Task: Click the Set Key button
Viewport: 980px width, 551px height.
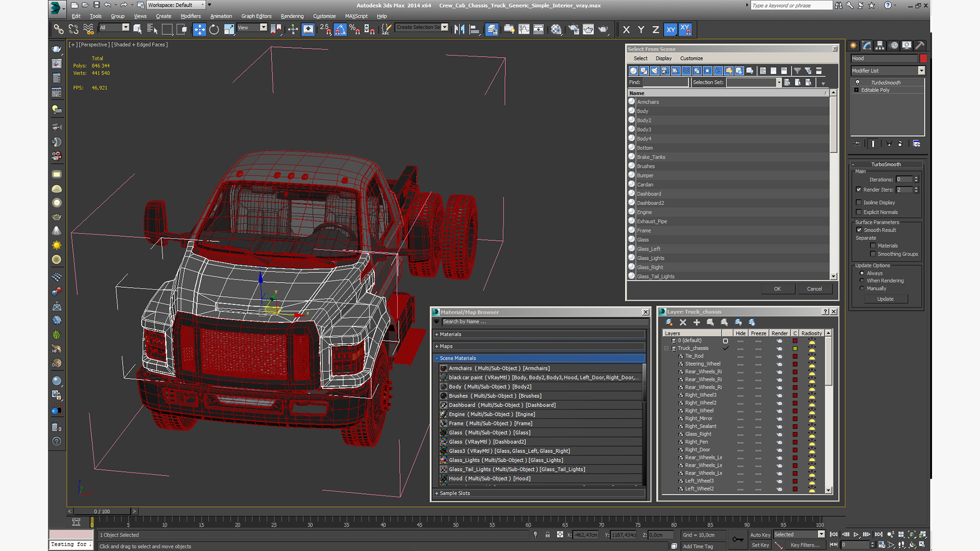Action: (760, 545)
